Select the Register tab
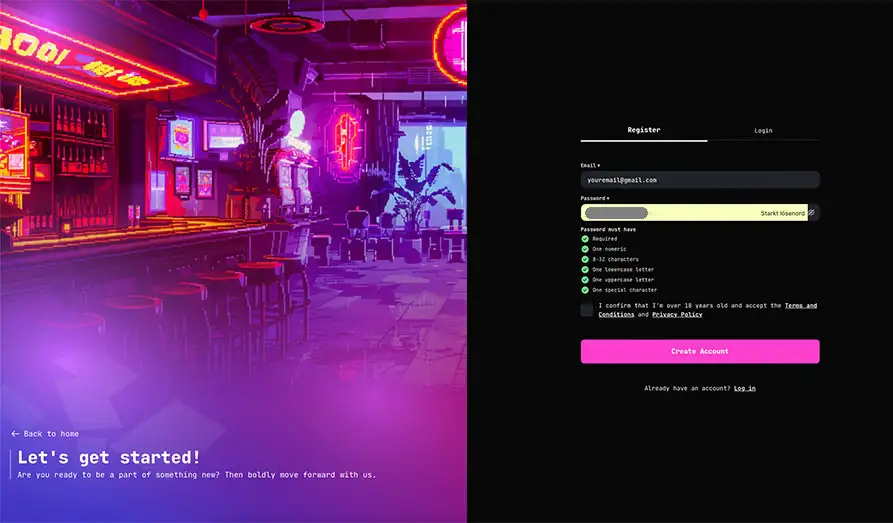 tap(643, 130)
